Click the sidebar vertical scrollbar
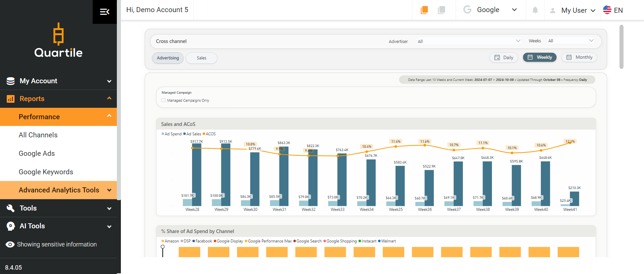This screenshot has width=644, height=274. (x=119, y=101)
